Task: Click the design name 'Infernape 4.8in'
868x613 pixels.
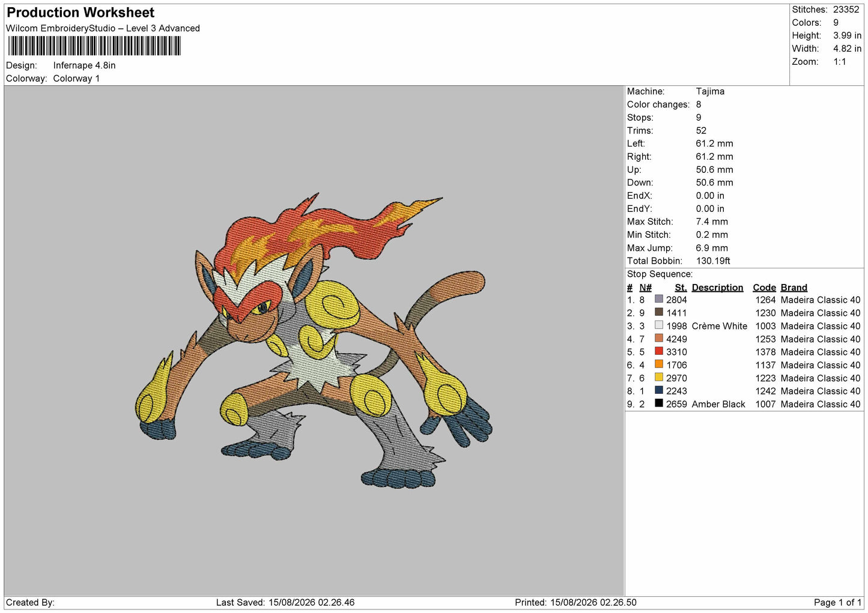Action: click(x=85, y=65)
